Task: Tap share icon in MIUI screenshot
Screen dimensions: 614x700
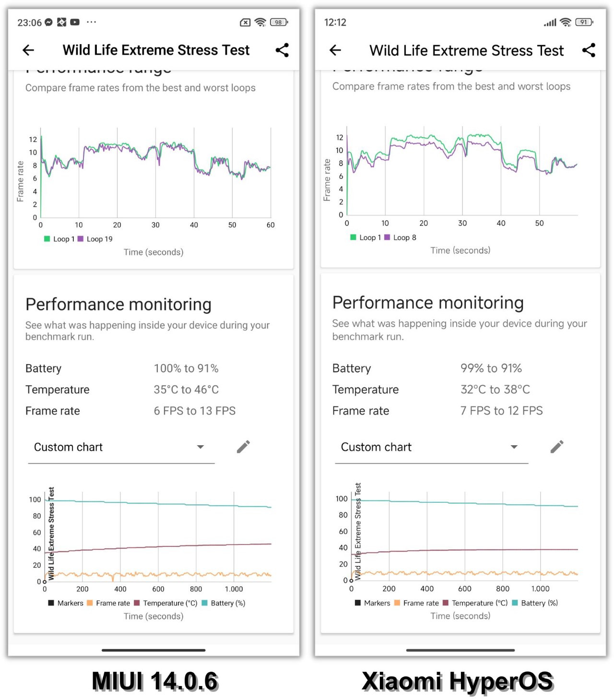Action: pos(282,50)
